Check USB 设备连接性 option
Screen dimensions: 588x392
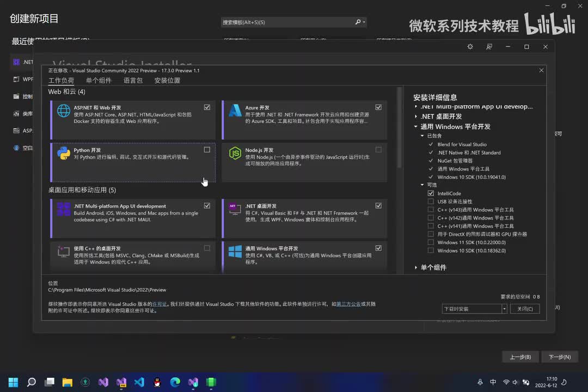coord(431,201)
